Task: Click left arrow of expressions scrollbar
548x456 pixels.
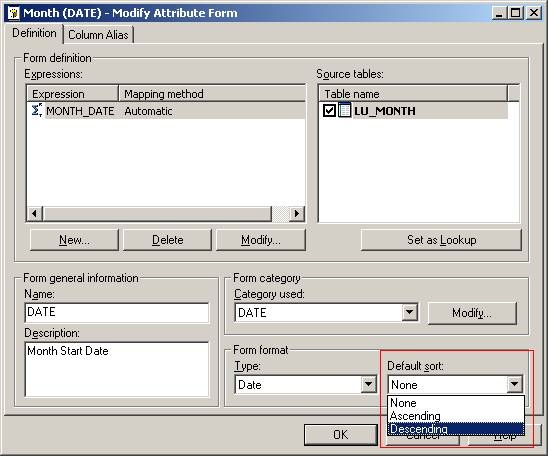Action: [35, 213]
